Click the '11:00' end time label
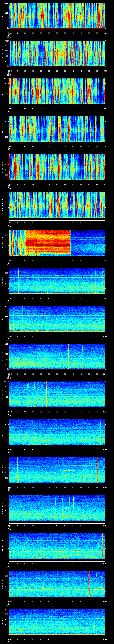Screen dimensions: 114x644 pyautogui.click(x=105, y=374)
